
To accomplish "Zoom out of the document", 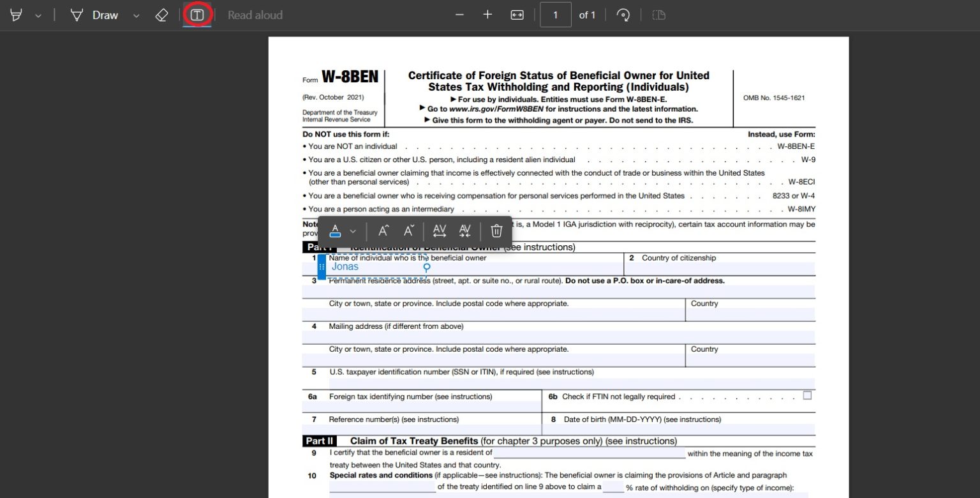I will (x=459, y=14).
